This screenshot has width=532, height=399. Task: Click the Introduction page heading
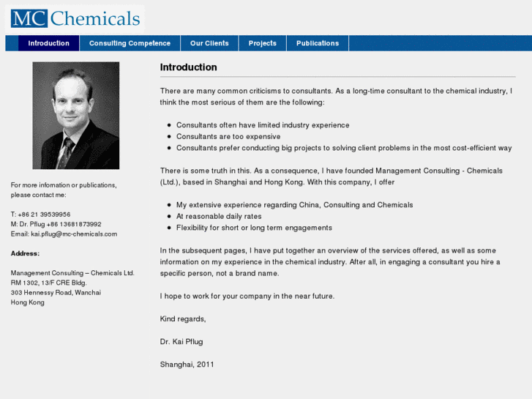[x=189, y=67]
